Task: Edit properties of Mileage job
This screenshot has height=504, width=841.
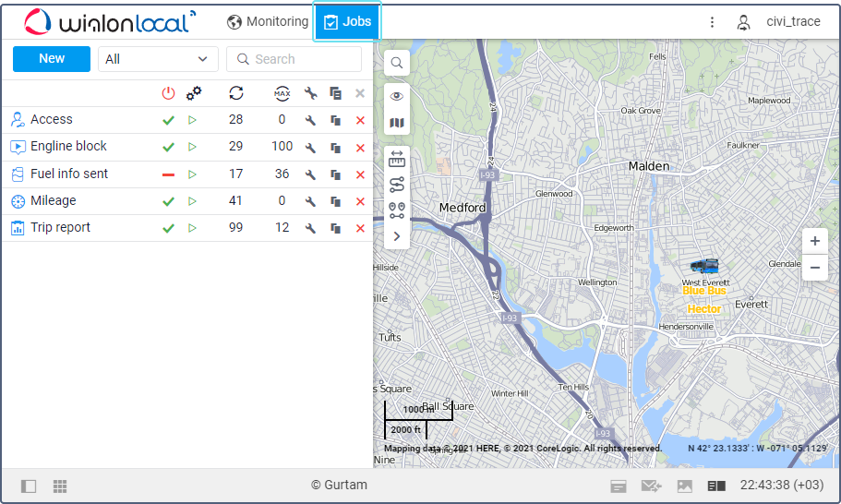Action: pos(310,201)
